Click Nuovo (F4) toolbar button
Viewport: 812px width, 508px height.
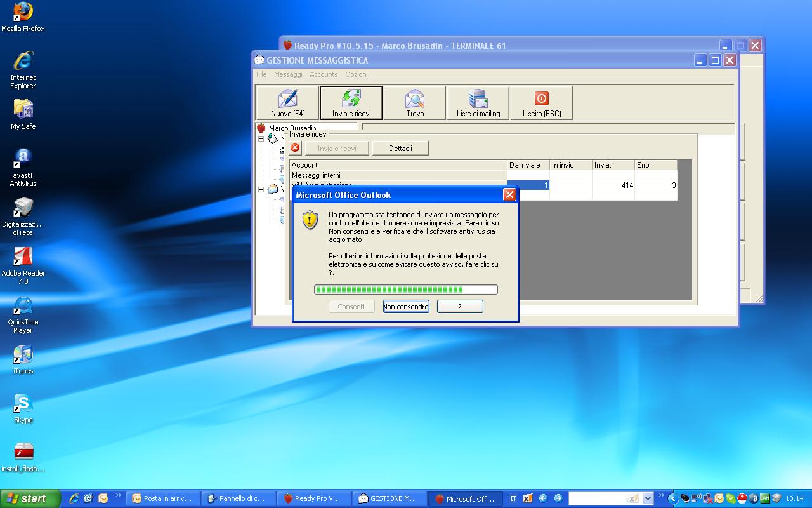pyautogui.click(x=287, y=103)
